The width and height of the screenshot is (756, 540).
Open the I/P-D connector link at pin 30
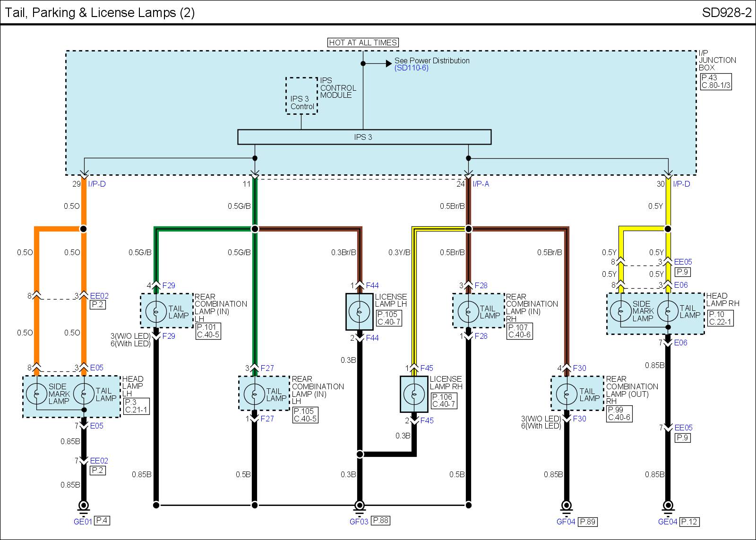click(681, 184)
